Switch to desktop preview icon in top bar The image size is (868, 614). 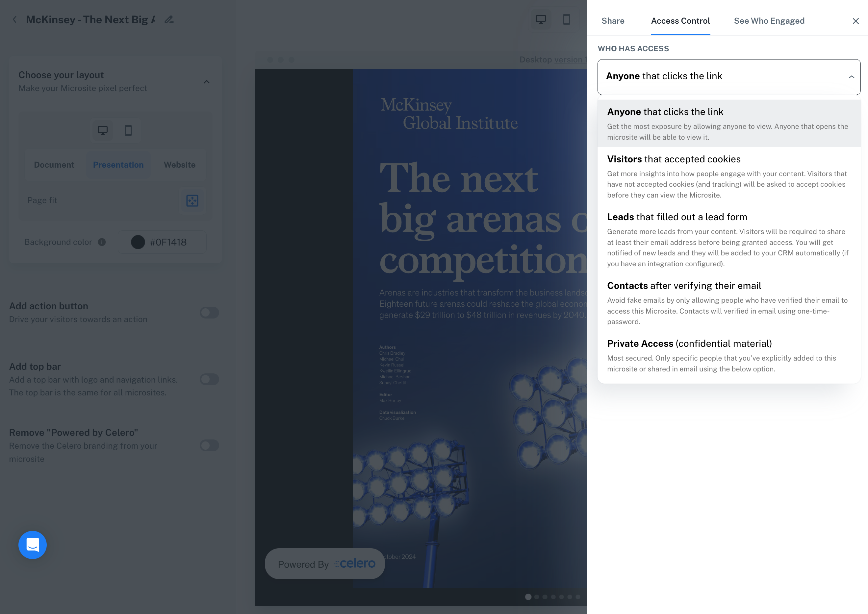[x=541, y=19]
